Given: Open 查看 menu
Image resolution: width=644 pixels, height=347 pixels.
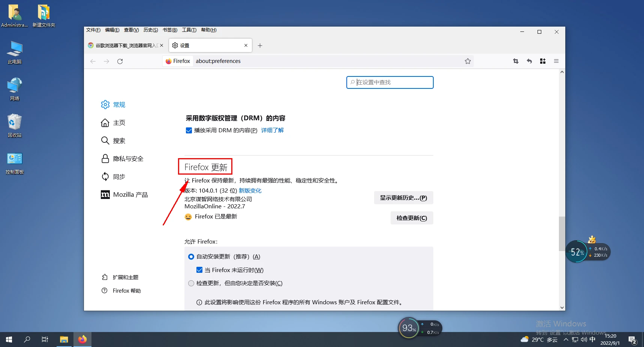Looking at the screenshot, I should click(x=131, y=30).
